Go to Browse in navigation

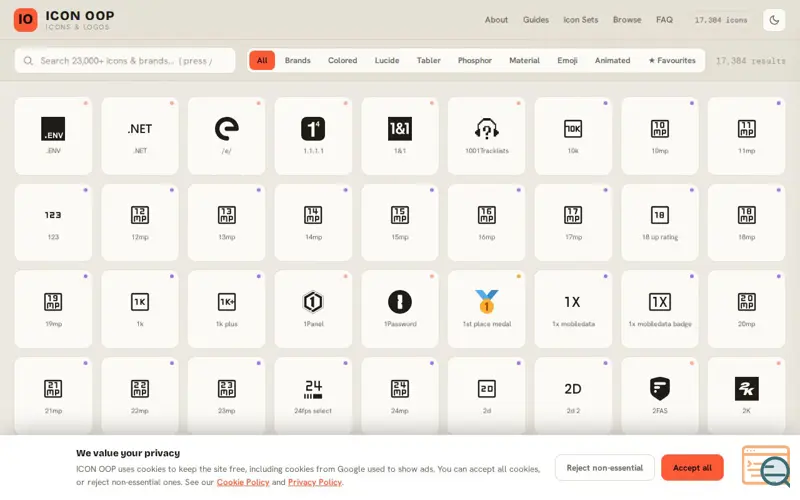point(627,20)
